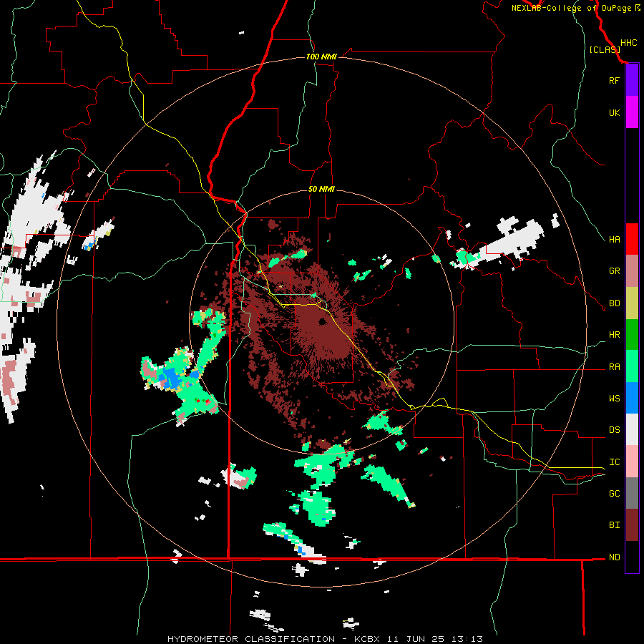Click the 50 NMI range ring label
644x644 pixels.
(x=321, y=189)
